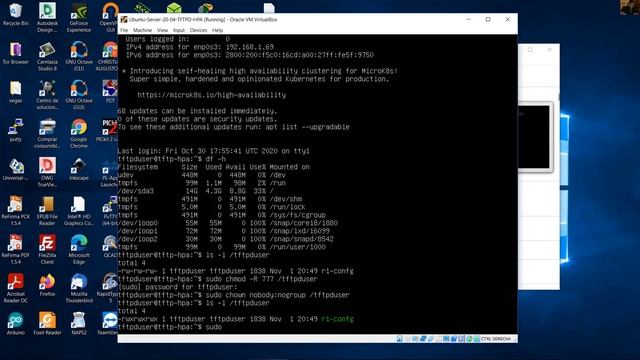Click the 'df -h' command line

pyautogui.click(x=172, y=159)
